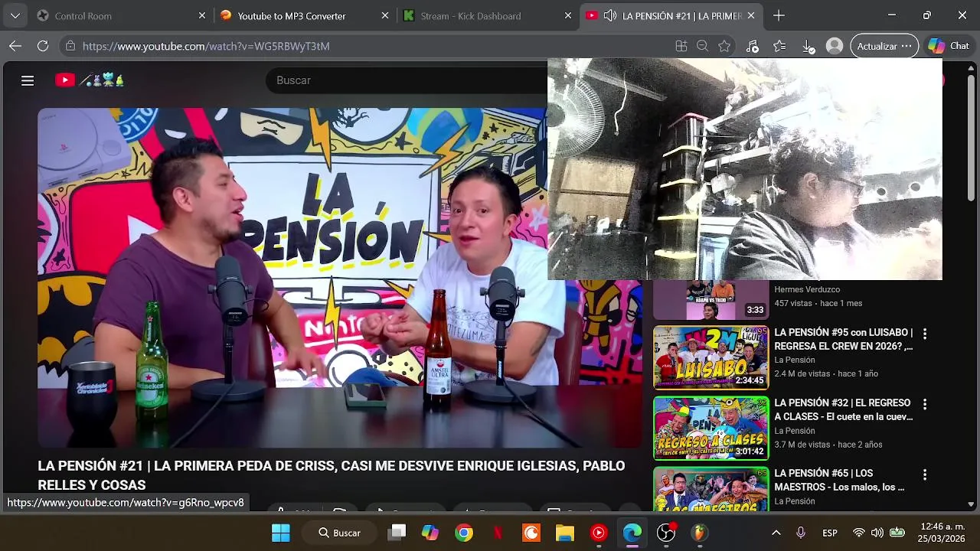Open the browser profile avatar

pos(835,46)
